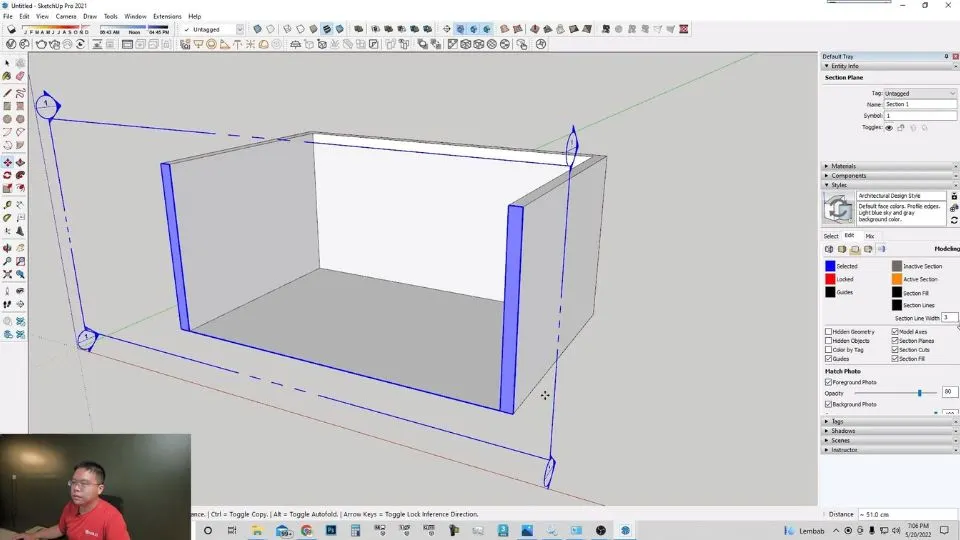Expand the Materials panel
The image size is (960, 540).
[844, 166]
